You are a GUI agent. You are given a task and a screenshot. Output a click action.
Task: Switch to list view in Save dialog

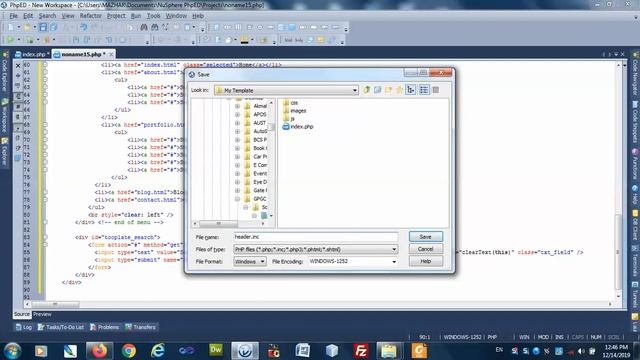(424, 90)
